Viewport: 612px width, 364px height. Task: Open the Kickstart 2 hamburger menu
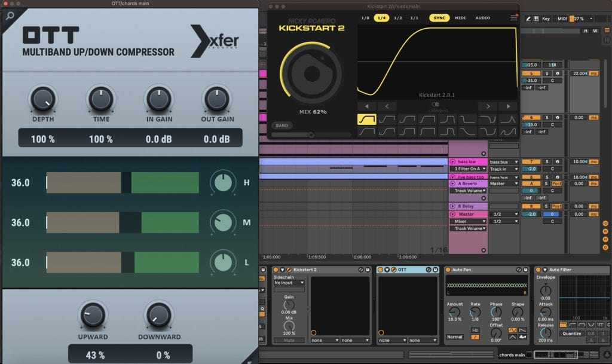(513, 18)
